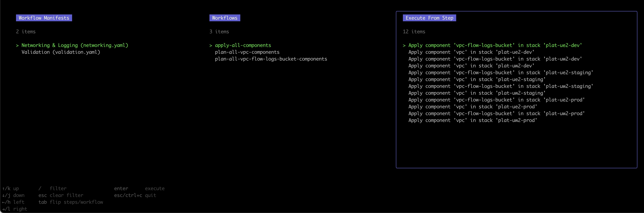Viewport: 644px width, 213px height.
Task: Click the Workflows panel header
Action: point(224,18)
